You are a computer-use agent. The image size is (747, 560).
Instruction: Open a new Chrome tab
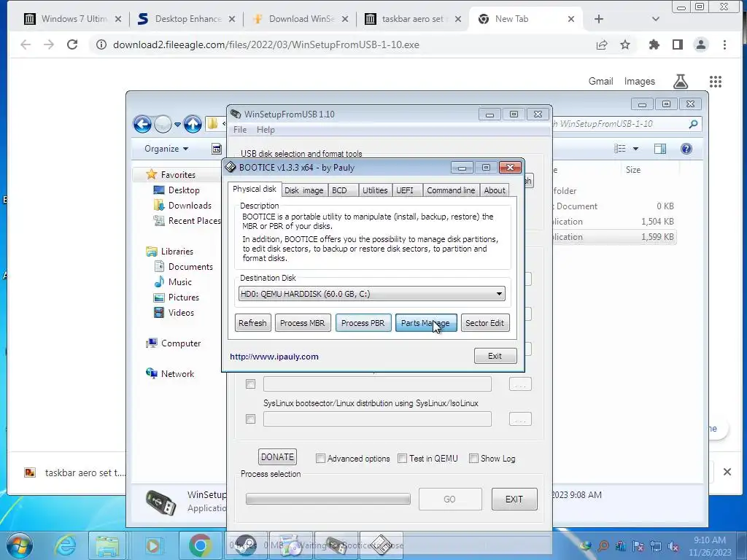pos(599,19)
